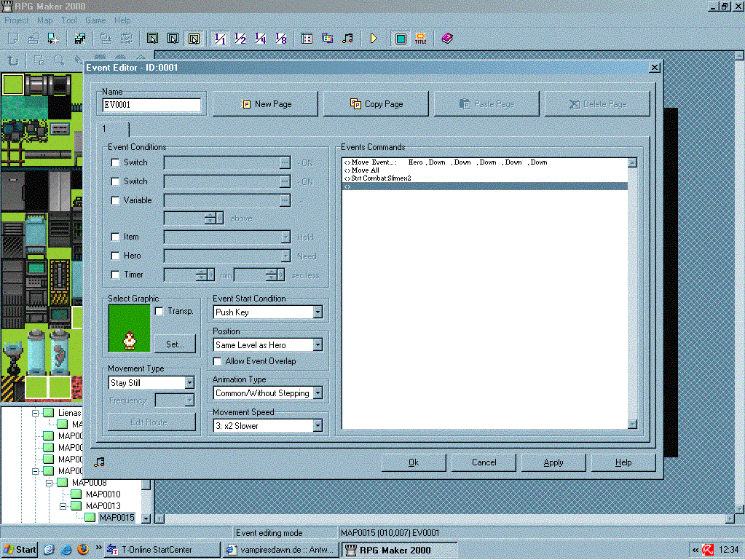Click the Close Project toolbar icon
Image resolution: width=745 pixels, height=560 pixels.
pos(53,39)
